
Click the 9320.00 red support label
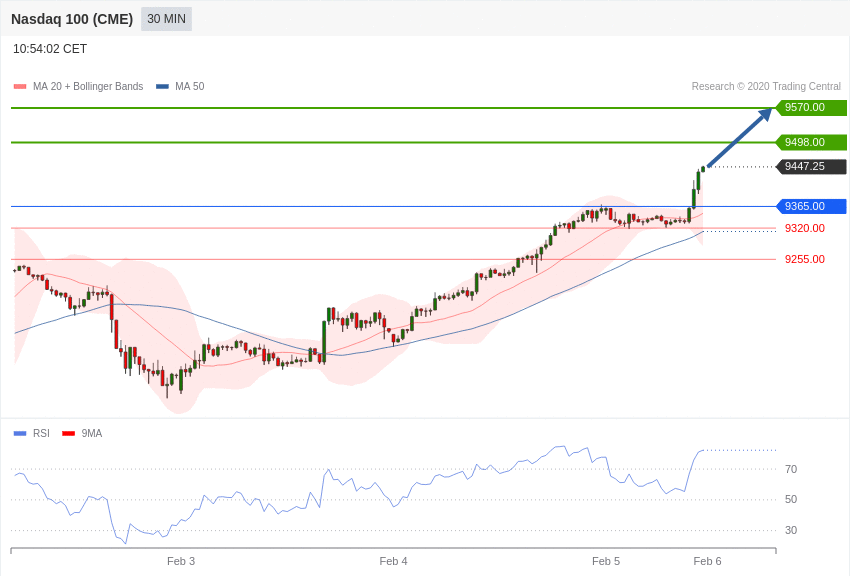(804, 228)
